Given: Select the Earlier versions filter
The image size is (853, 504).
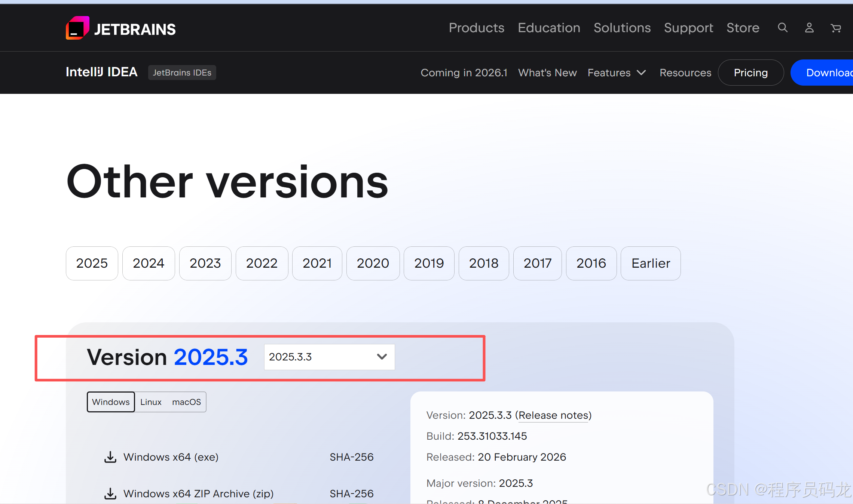Looking at the screenshot, I should [650, 263].
